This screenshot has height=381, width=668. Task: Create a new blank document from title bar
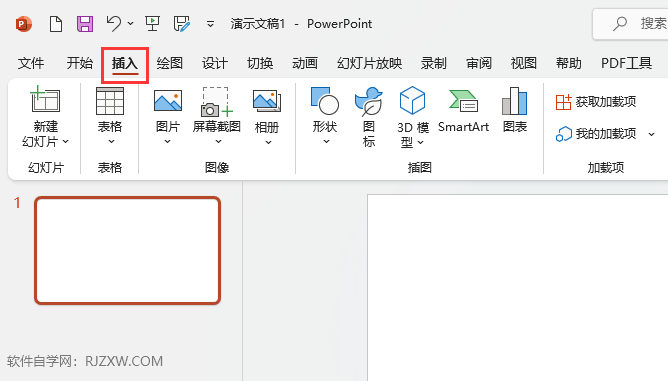coord(56,24)
